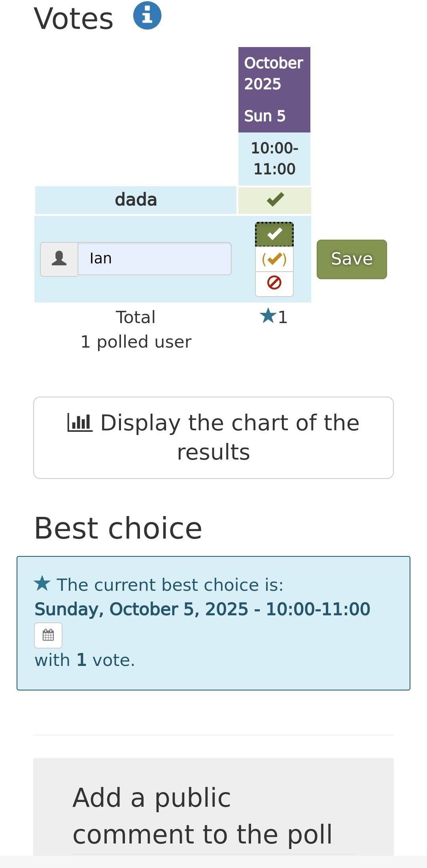Click the star icon in best choice box
This screenshot has height=868, width=427.
point(42,584)
